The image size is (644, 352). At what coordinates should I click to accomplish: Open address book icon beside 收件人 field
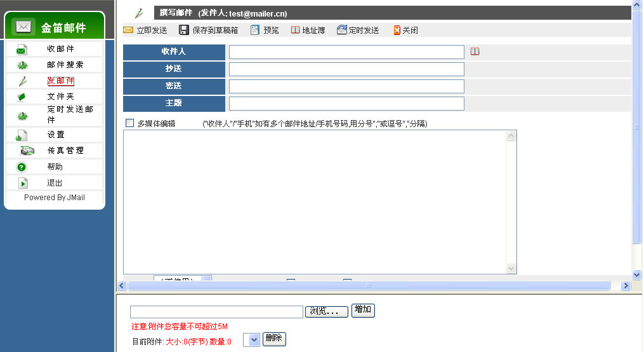[x=475, y=51]
